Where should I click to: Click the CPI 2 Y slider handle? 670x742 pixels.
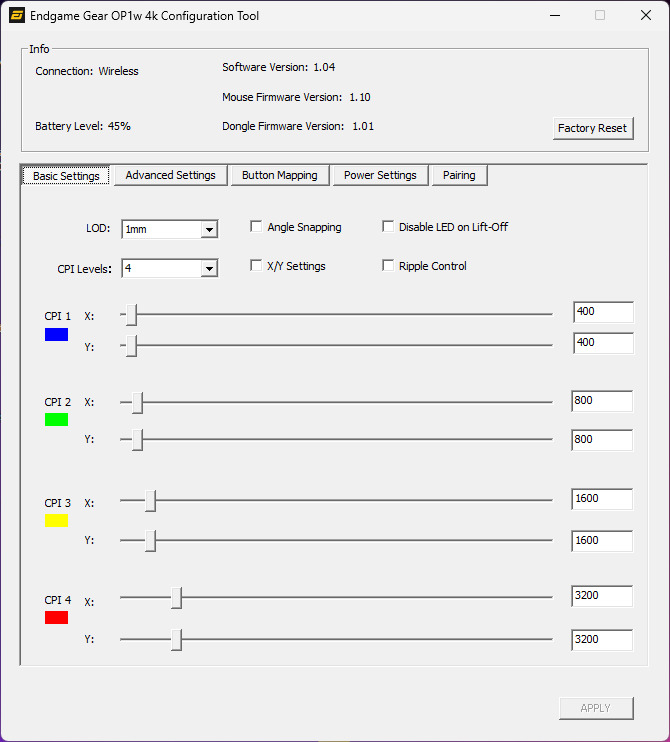pos(137,440)
